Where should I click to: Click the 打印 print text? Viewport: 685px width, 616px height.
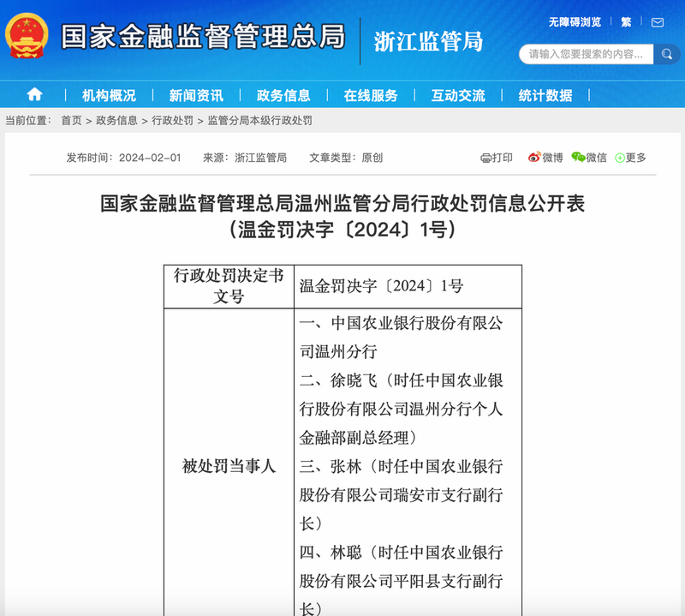pyautogui.click(x=503, y=158)
